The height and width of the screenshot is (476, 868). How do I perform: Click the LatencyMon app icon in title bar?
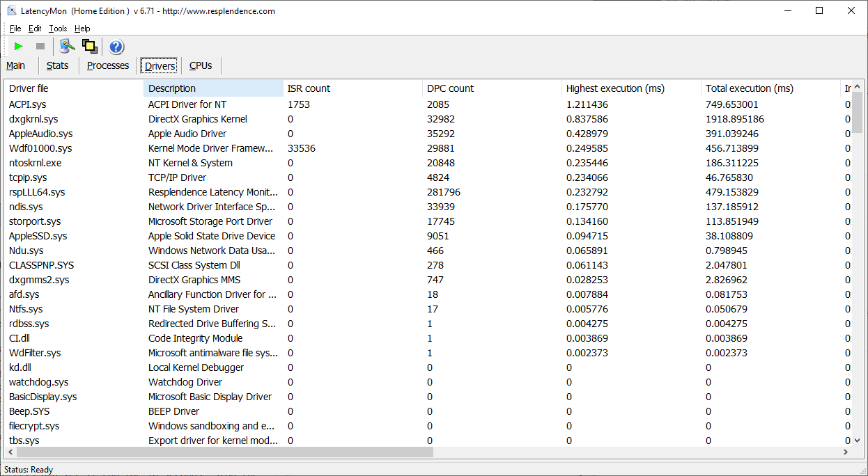(12, 11)
